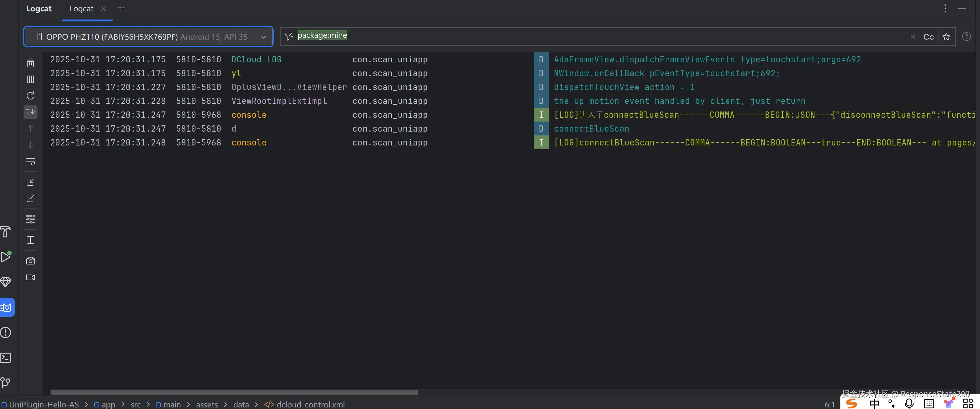The width and height of the screenshot is (980, 409).
Task: Click the assets breadcrumb folder
Action: point(207,404)
